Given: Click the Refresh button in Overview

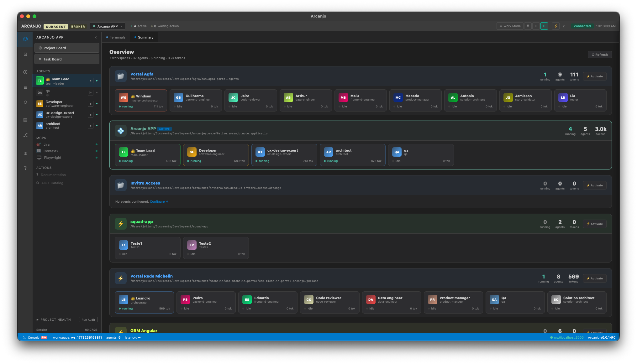Looking at the screenshot, I should (x=599, y=55).
